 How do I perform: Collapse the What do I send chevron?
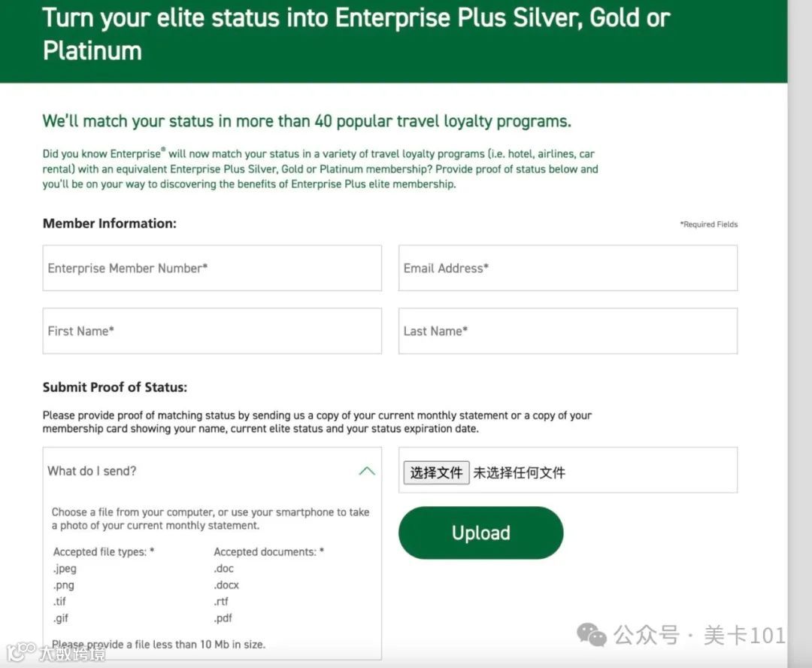[x=367, y=472]
